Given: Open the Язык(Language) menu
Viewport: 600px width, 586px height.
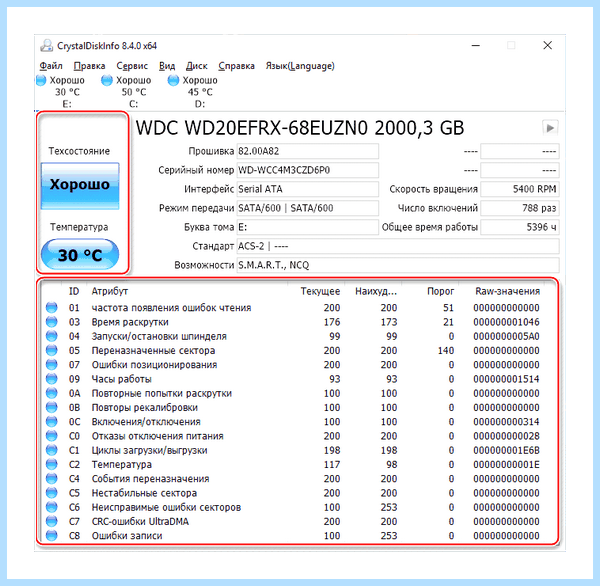Looking at the screenshot, I should tap(300, 66).
